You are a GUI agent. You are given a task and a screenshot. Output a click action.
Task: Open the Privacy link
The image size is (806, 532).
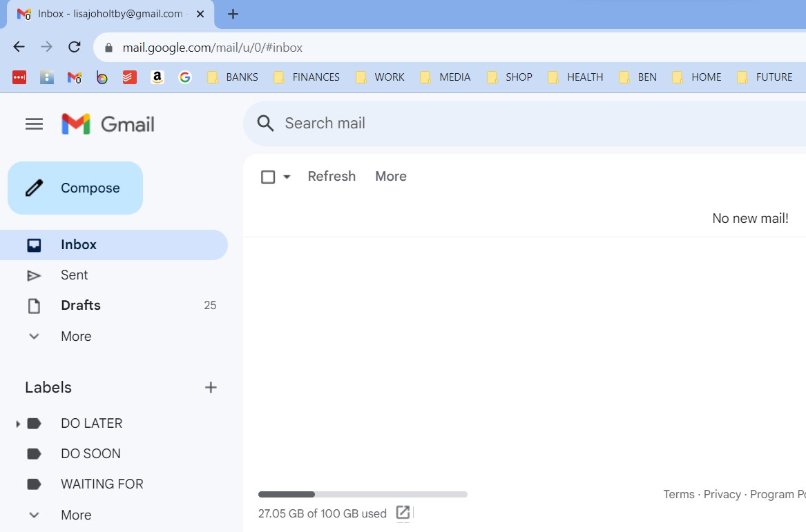(722, 495)
